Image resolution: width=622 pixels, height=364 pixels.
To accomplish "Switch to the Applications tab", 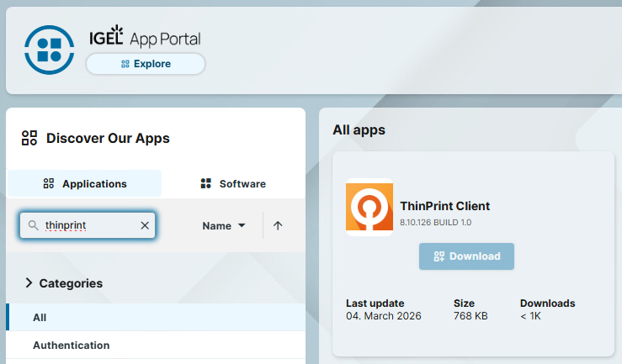I will click(84, 184).
